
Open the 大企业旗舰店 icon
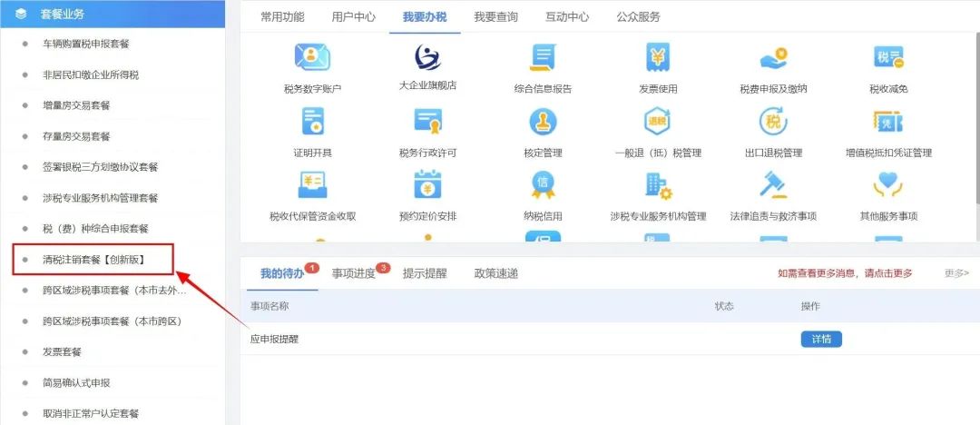coord(427,58)
